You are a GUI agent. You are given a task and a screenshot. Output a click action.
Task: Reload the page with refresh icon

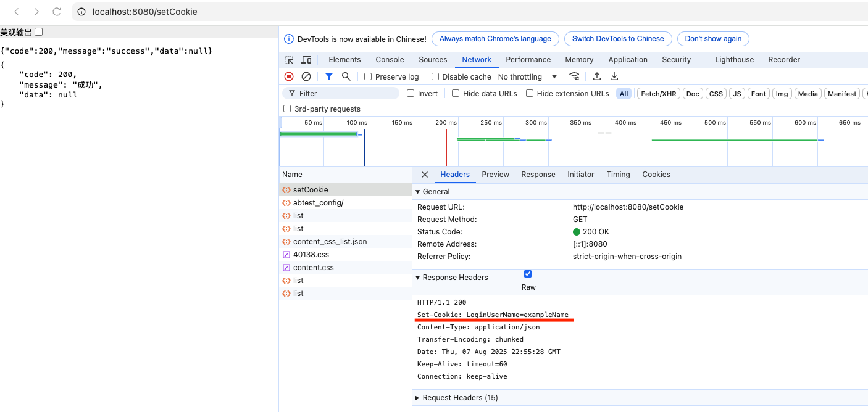tap(57, 12)
